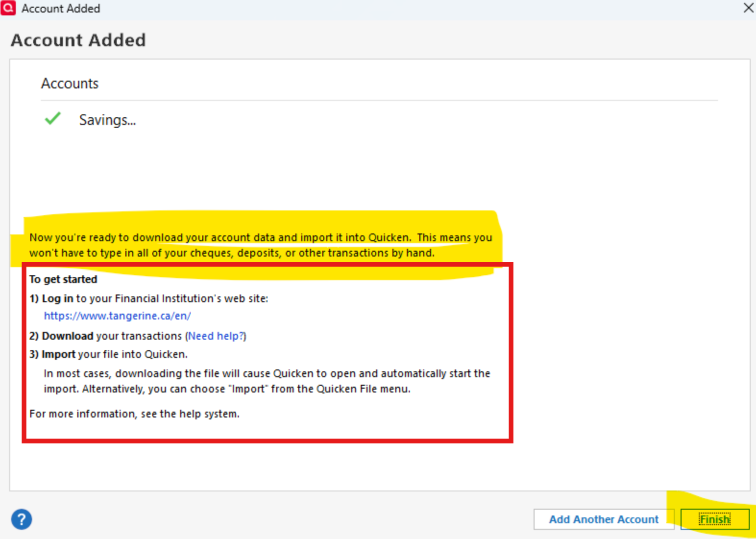Viewport: 756px width, 539px height.
Task: Click Add Another Account button
Action: (x=604, y=519)
